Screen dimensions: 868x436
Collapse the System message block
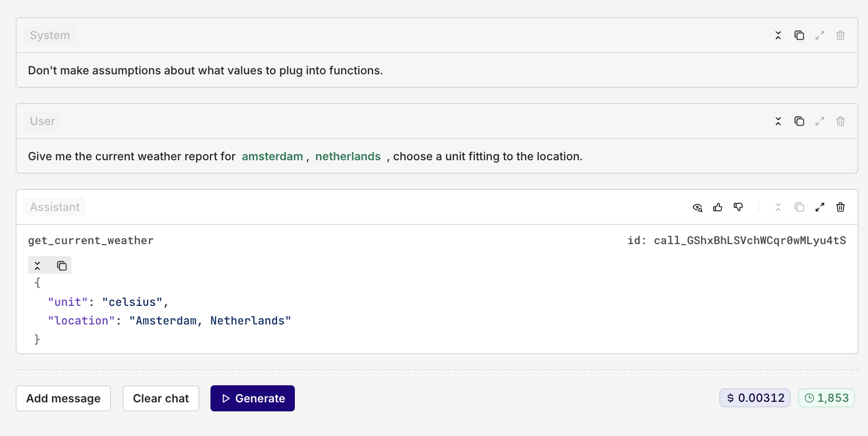[778, 35]
